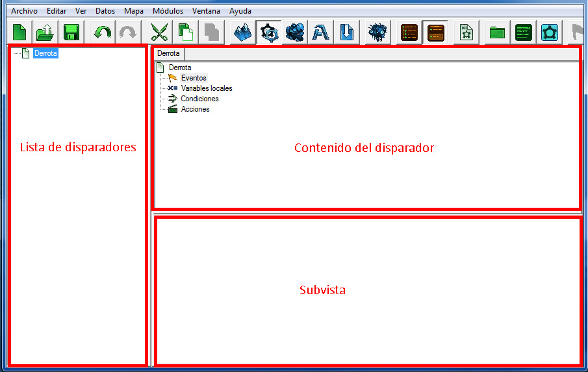Select highlighted Derrota trigger in left list
Viewport: 588px width, 372px height.
coord(45,53)
